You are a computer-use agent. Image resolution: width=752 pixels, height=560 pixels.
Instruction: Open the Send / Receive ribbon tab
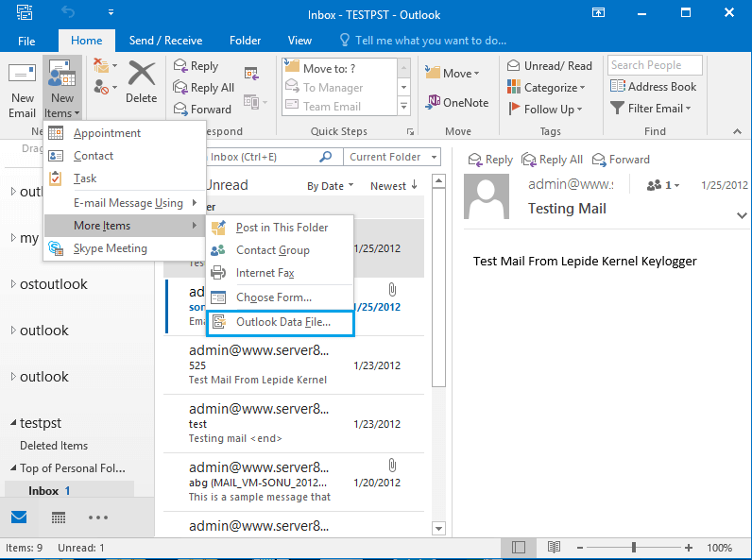point(165,41)
